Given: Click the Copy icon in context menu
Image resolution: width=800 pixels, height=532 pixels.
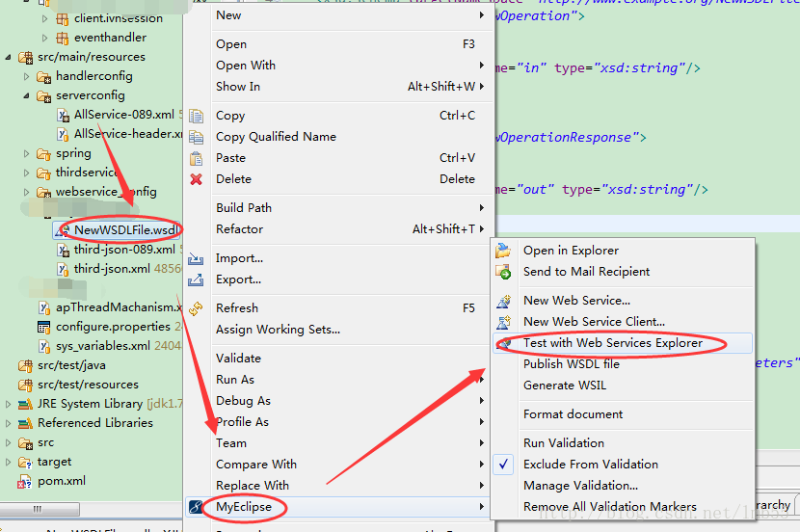Looking at the screenshot, I should click(x=196, y=116).
